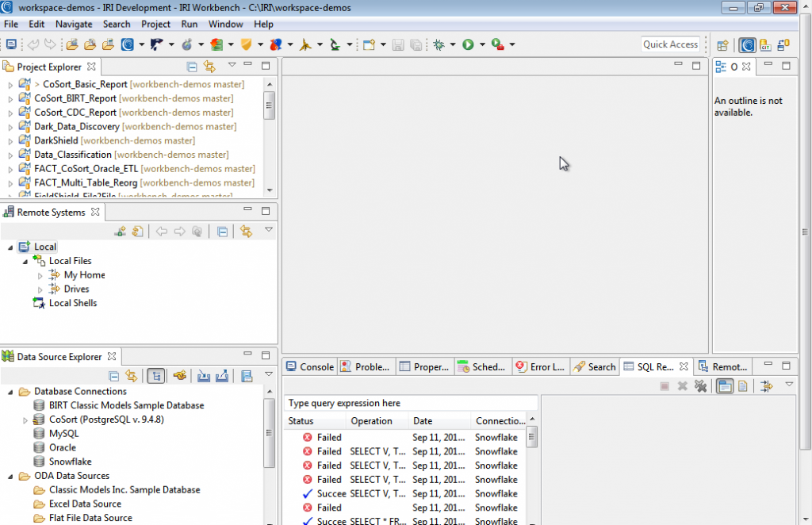812x525 pixels.
Task: Open the Run button dropdown arrow
Action: click(482, 44)
